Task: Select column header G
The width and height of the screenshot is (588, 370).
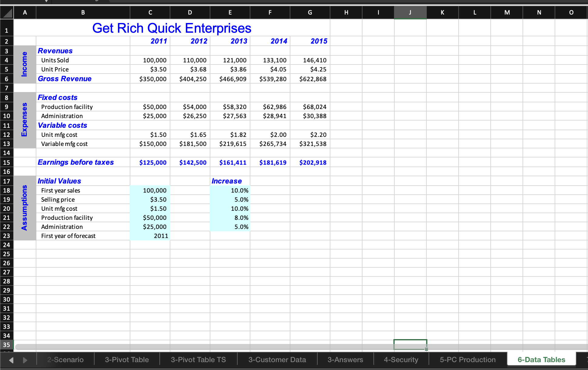Action: pyautogui.click(x=310, y=12)
